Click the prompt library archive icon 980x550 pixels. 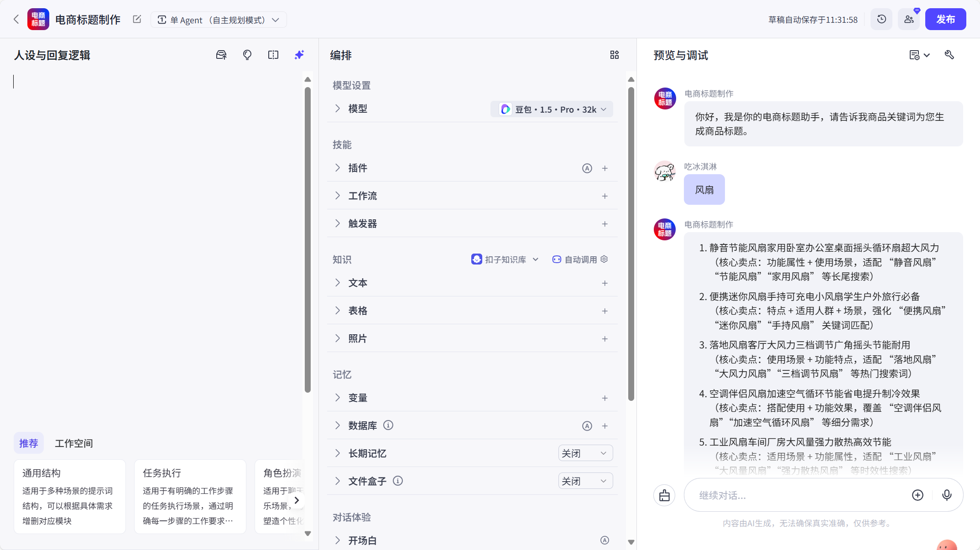[221, 55]
